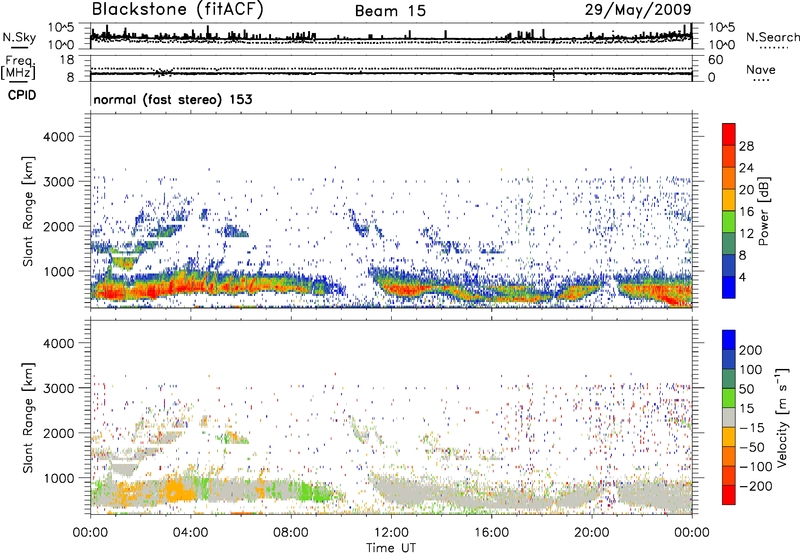Viewport: 800px width, 554px height.
Task: Click the red top segment of Power colorbar
Action: 729,134
